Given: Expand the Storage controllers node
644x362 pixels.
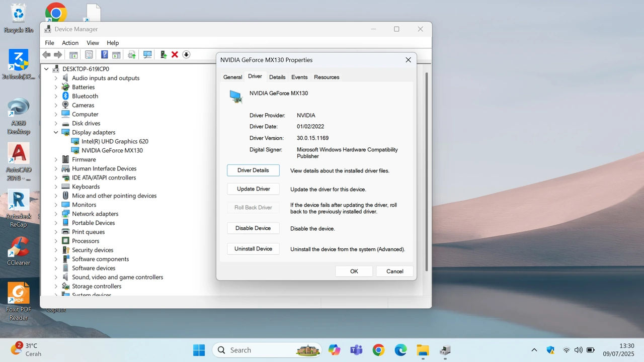Looking at the screenshot, I should coord(56,286).
